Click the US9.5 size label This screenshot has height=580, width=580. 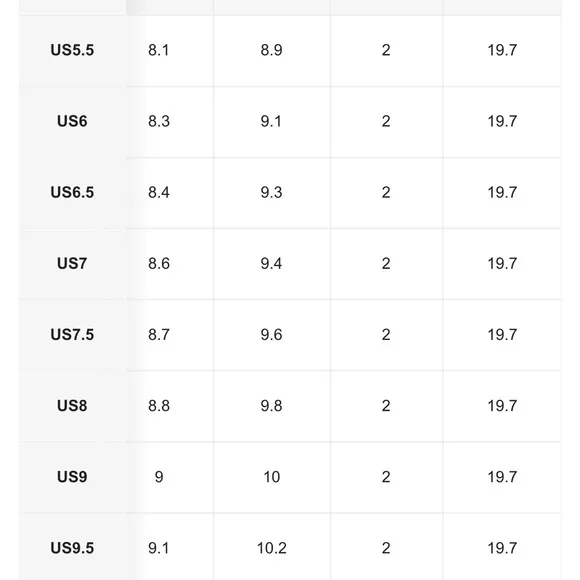pos(72,548)
